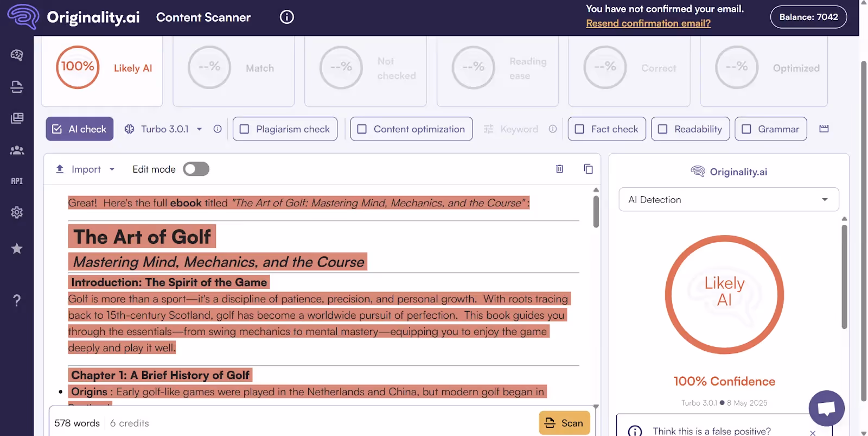
Task: Enable the Plagiarism check checkbox
Action: coord(245,129)
